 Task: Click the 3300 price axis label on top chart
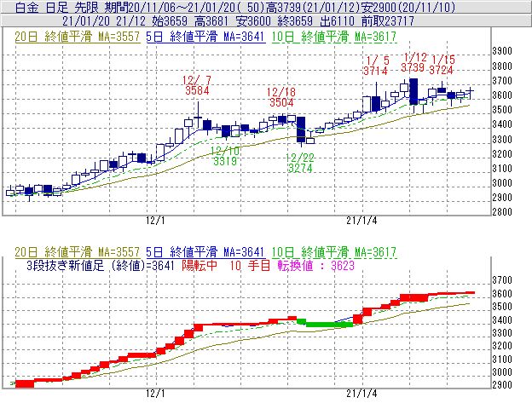coord(502,139)
